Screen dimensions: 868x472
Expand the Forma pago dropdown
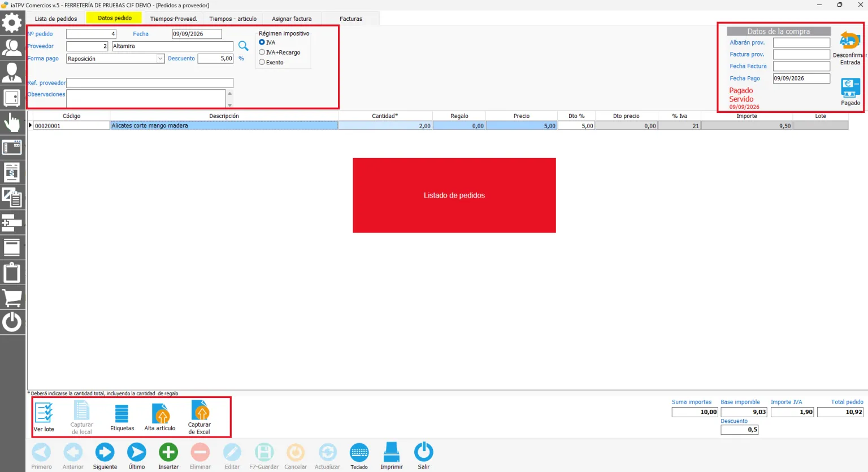coord(160,59)
